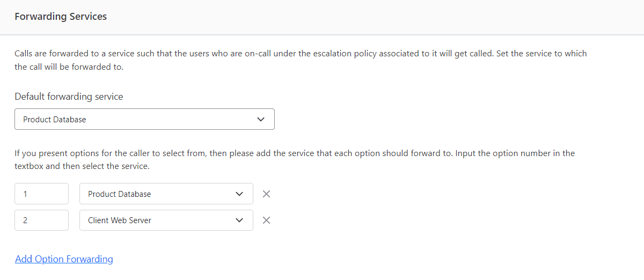Delete the Client Web Server forwarding row

(x=266, y=220)
